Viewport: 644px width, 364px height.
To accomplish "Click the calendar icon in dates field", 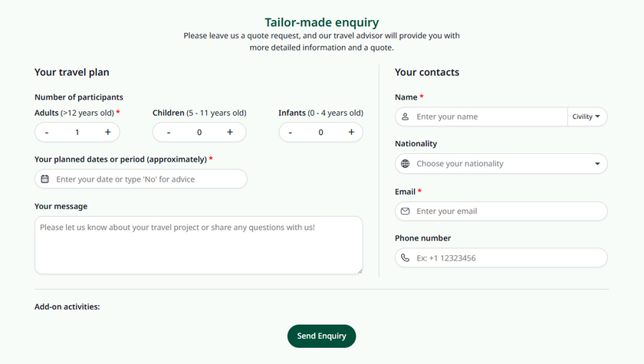I will coord(45,179).
